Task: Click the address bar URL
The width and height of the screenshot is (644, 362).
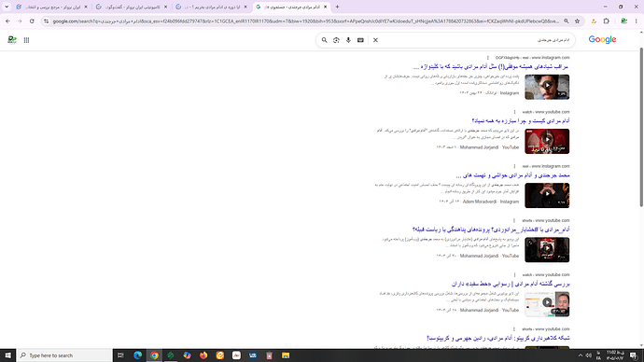Action: 305,21
